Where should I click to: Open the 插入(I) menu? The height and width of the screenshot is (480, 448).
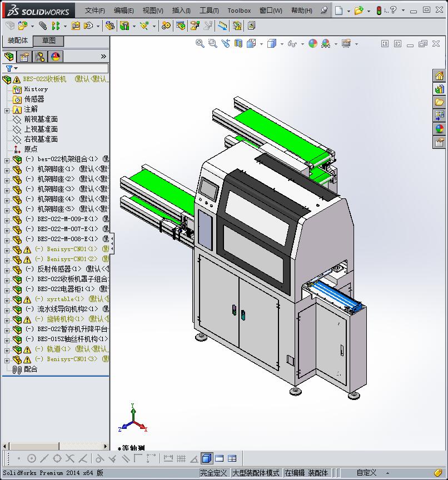[x=181, y=11]
